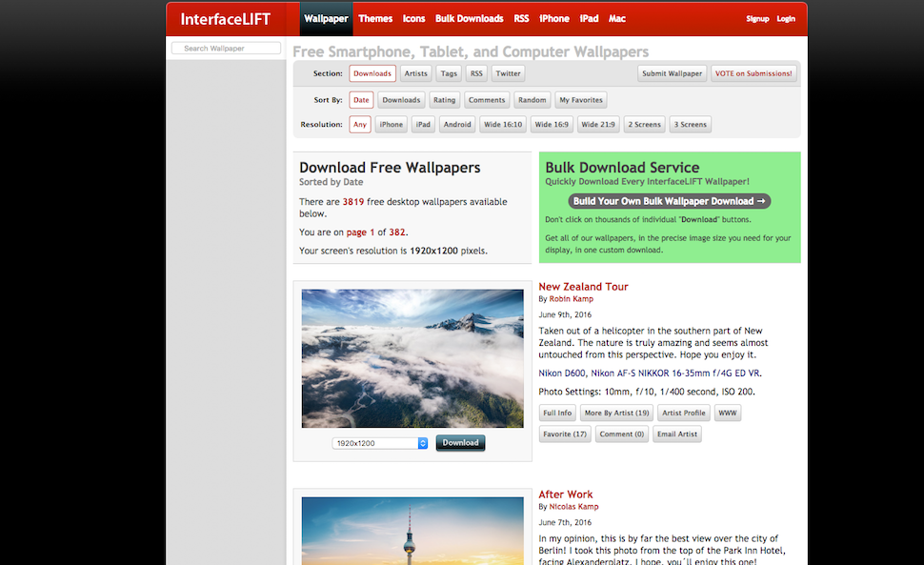Click Build Your Own Bulk Wallpaper Download
This screenshot has height=565, width=924.
pyautogui.click(x=670, y=201)
